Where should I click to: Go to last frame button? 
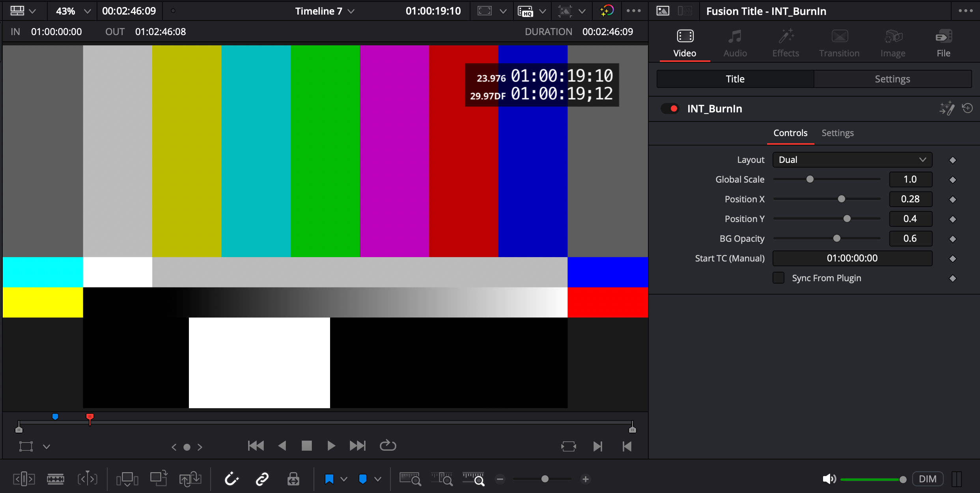click(x=358, y=446)
